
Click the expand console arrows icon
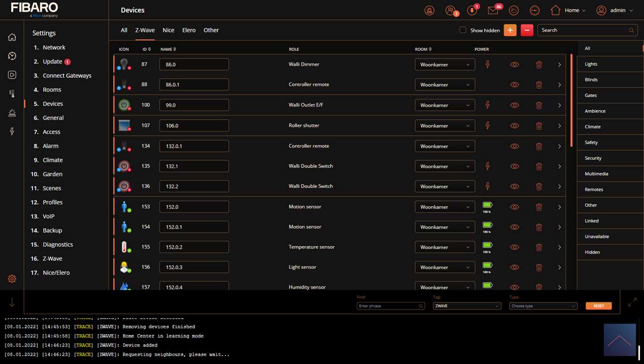(x=632, y=302)
